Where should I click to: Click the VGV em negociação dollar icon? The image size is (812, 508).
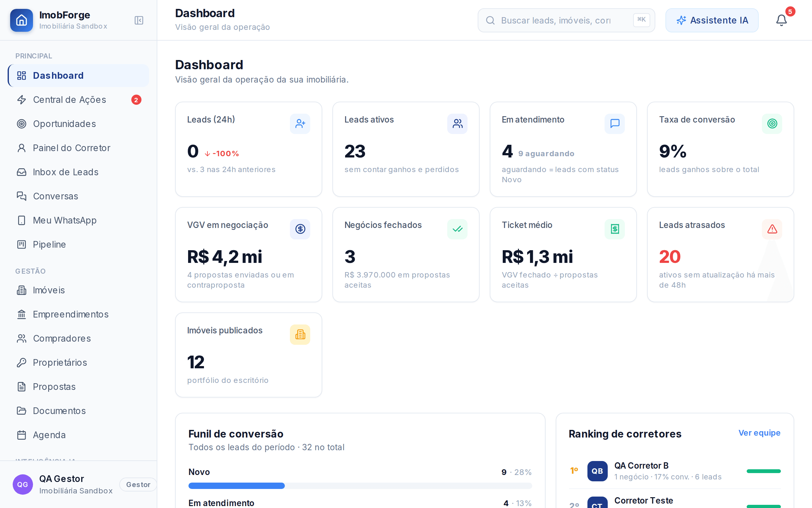(x=300, y=229)
